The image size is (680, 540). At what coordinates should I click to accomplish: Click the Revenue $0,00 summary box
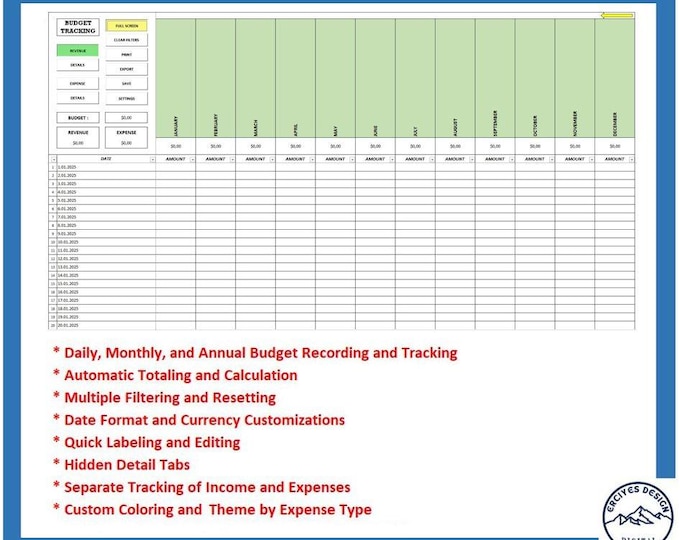[x=78, y=137]
